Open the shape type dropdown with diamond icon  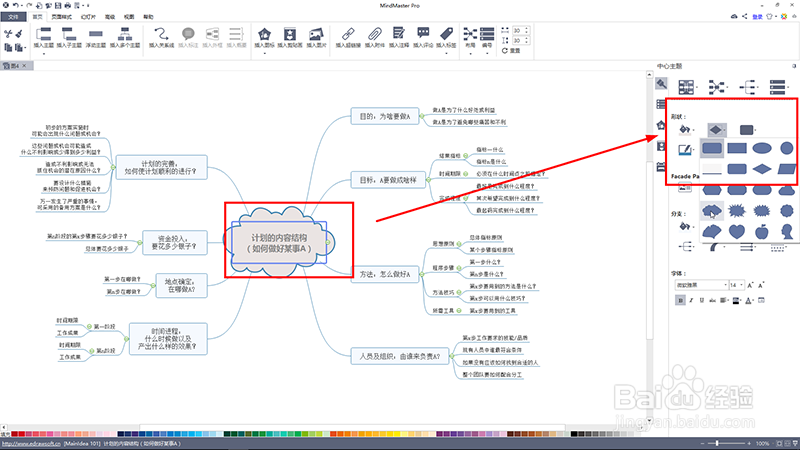pos(717,130)
